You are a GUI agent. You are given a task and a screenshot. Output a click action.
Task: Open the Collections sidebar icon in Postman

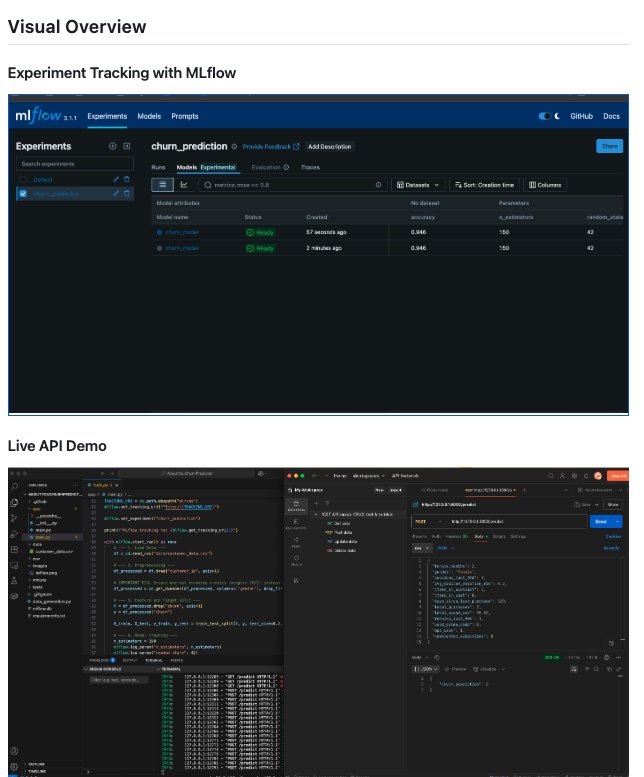(x=296, y=506)
